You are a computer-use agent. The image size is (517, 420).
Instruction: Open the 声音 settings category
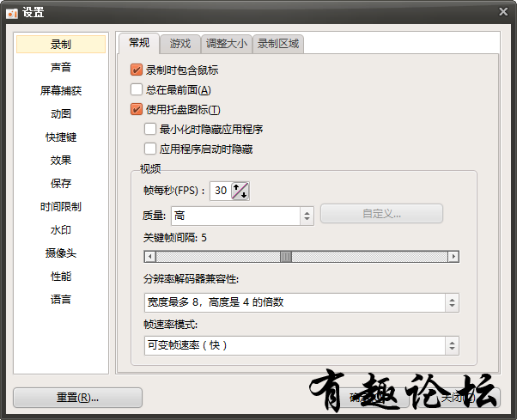coord(61,67)
